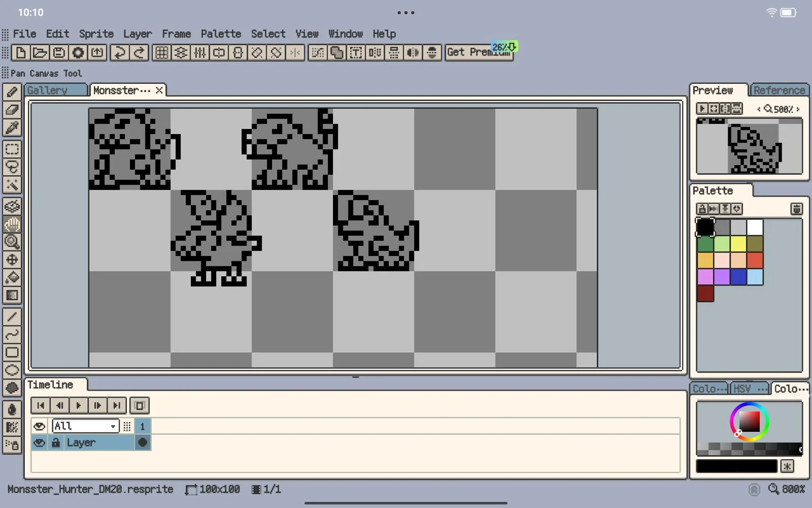812x508 pixels.
Task: Open the Palette menu
Action: point(220,34)
